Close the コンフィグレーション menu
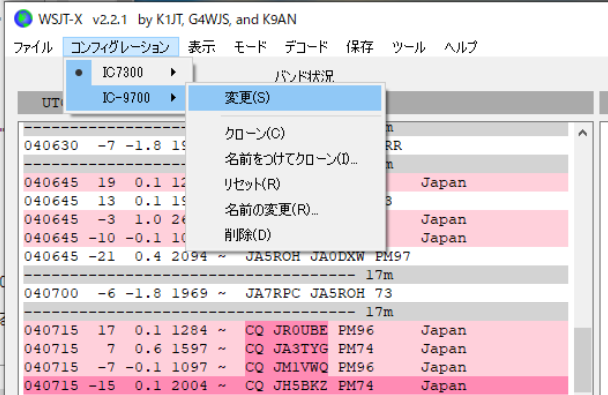This screenshot has height=395, width=608. pos(121,47)
